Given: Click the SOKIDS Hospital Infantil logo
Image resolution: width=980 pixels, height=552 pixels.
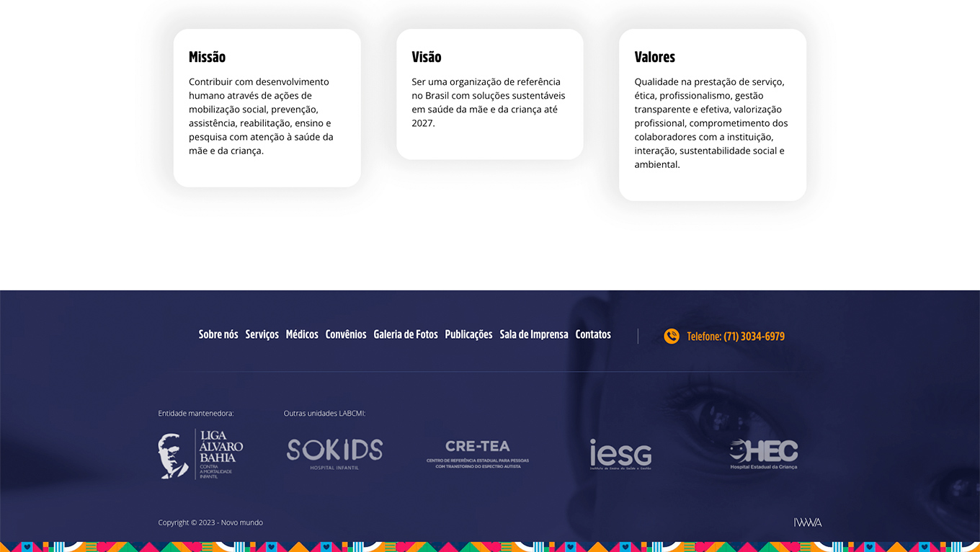Looking at the screenshot, I should [334, 454].
